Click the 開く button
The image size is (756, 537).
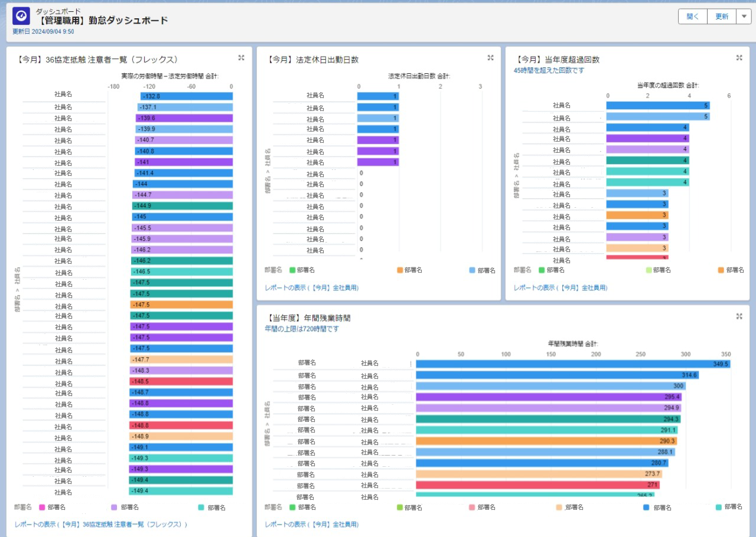pos(692,16)
